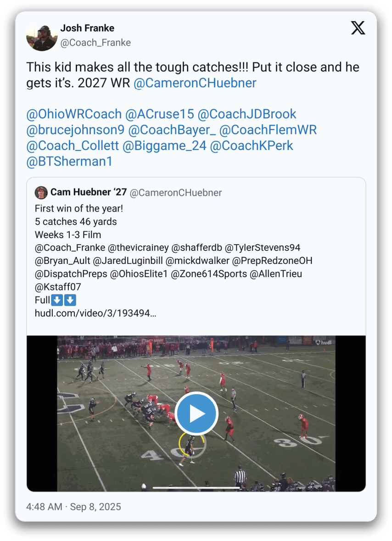Follow the @brucejohnson9 mention link

[75, 130]
